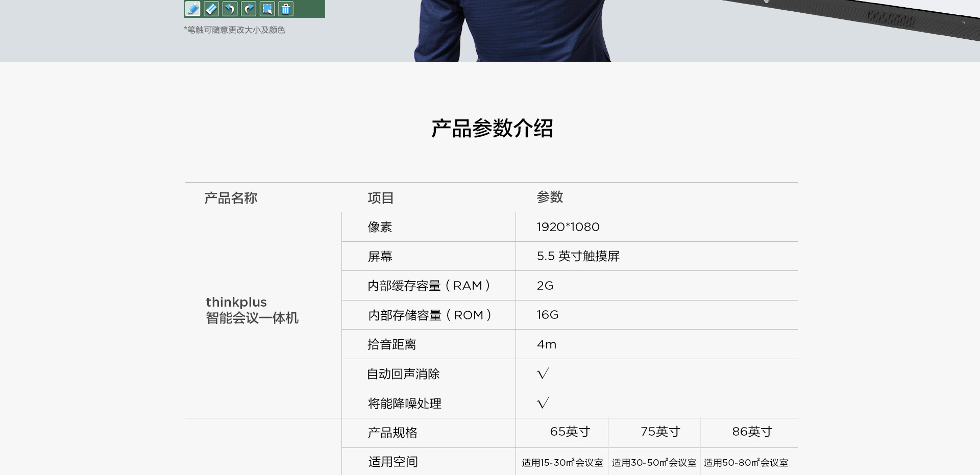Click the value "4m"

547,344
